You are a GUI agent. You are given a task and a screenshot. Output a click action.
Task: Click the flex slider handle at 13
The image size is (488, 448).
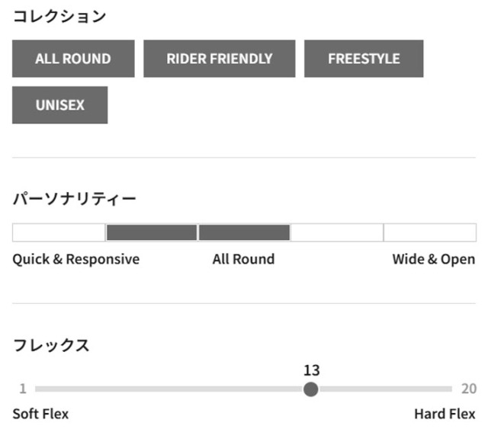(310, 389)
